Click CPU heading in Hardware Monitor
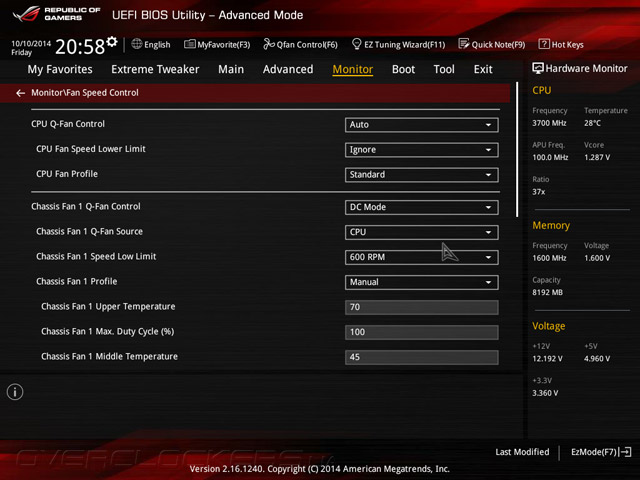Viewport: 640px width, 480px height. 542,90
